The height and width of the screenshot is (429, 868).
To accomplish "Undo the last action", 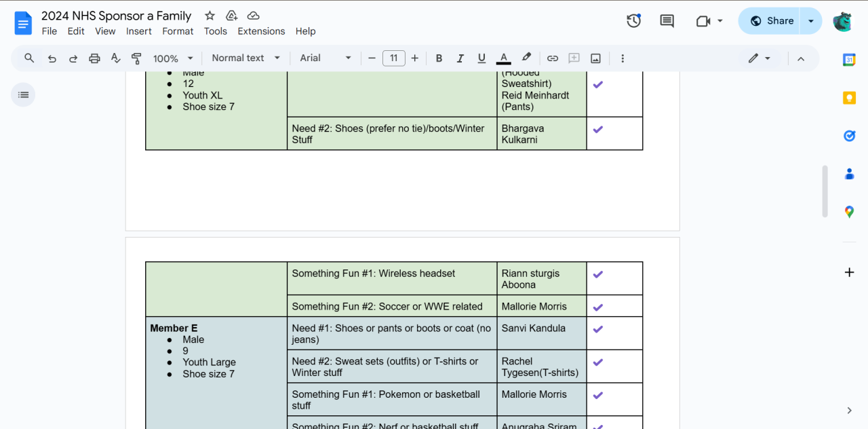I will pos(52,58).
